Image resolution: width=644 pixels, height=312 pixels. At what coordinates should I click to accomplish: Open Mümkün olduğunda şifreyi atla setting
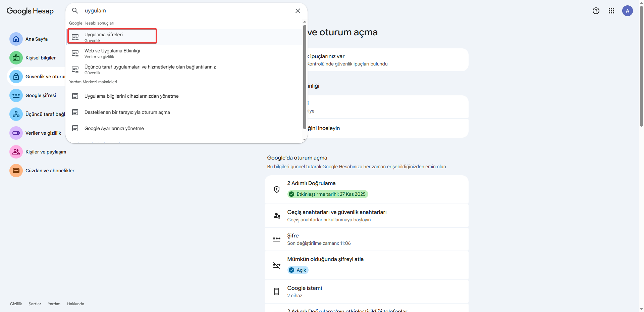366,265
